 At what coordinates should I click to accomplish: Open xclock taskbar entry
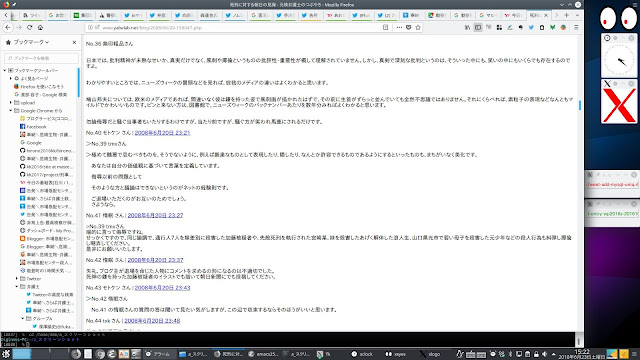362,354
